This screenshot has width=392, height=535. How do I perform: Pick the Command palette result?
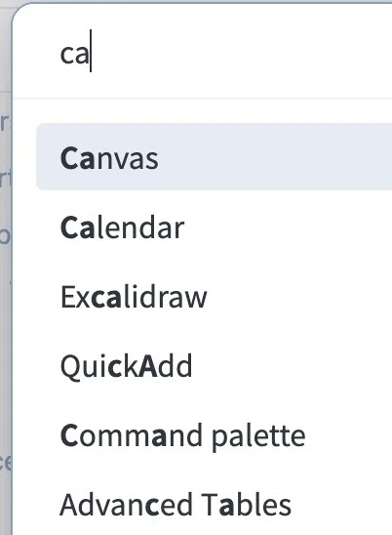click(215, 435)
